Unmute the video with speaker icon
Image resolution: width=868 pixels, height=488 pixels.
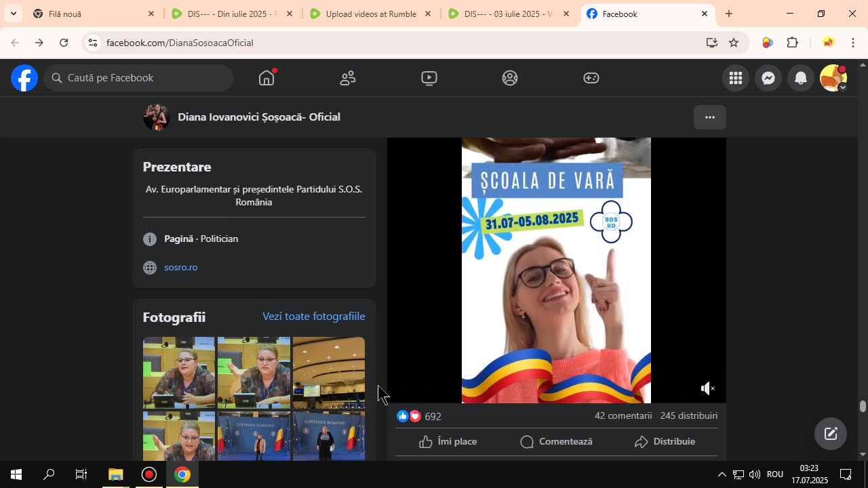pos(707,388)
